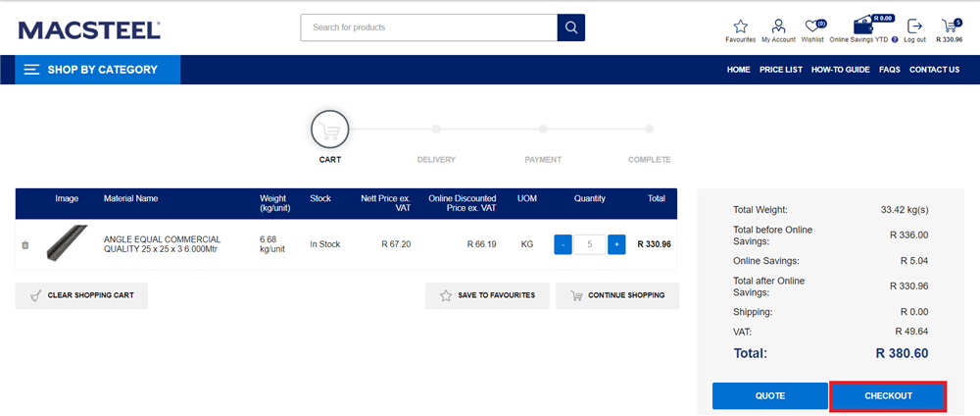
Task: Open the shopping cart icon in header
Action: tap(949, 26)
